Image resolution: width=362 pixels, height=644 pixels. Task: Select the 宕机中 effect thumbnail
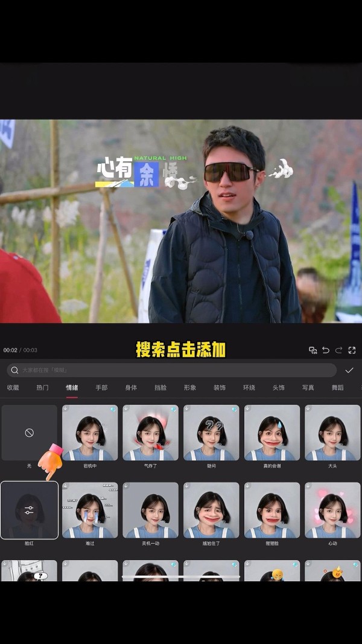[90, 433]
